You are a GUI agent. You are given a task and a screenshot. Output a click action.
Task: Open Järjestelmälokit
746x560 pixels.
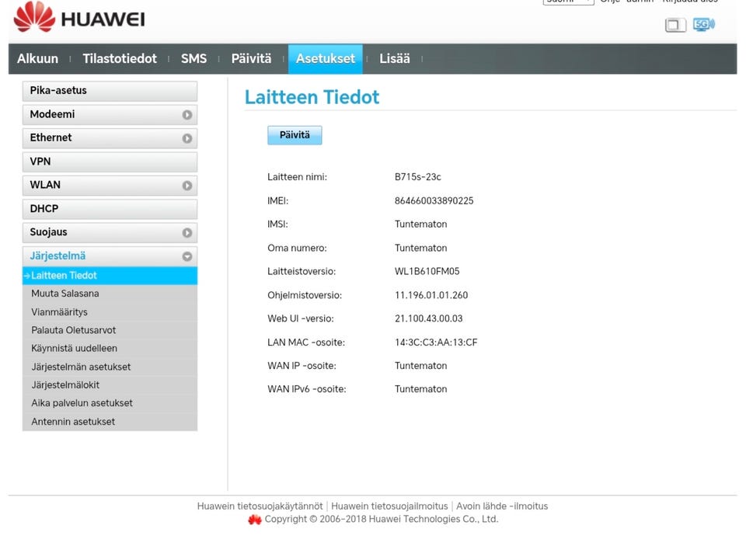110,385
